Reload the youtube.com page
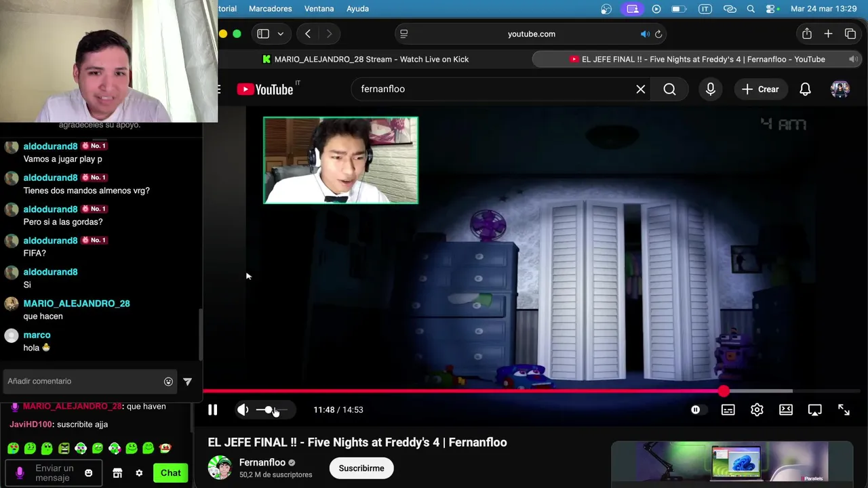 pyautogui.click(x=658, y=34)
